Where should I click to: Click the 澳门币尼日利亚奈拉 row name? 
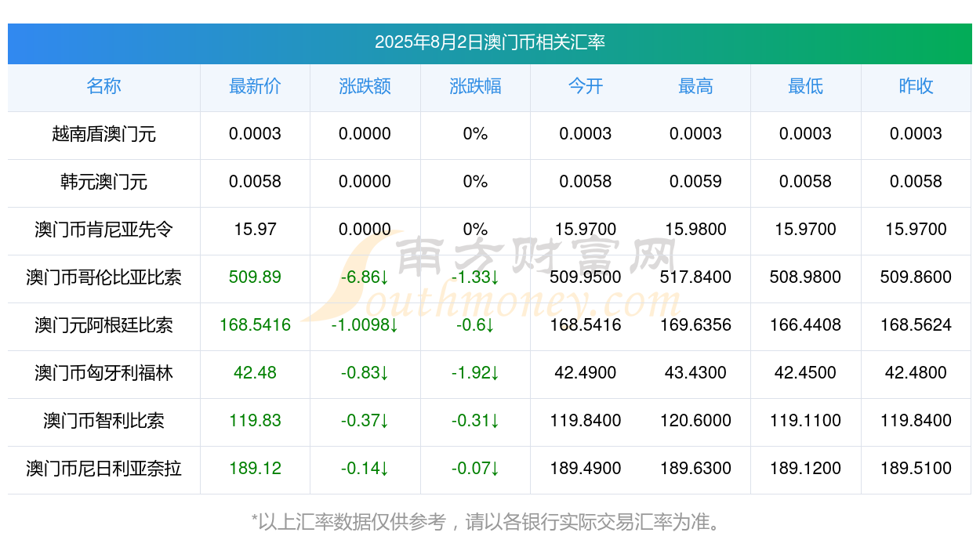coord(103,469)
